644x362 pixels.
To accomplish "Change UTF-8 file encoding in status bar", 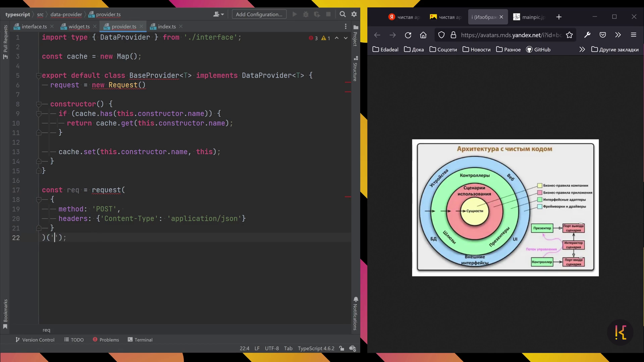I will tap(272, 348).
